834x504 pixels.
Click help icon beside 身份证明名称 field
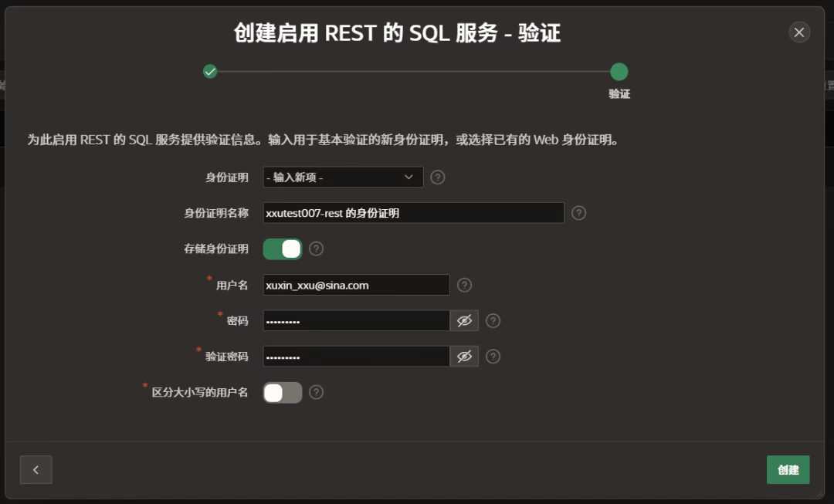[x=578, y=213]
